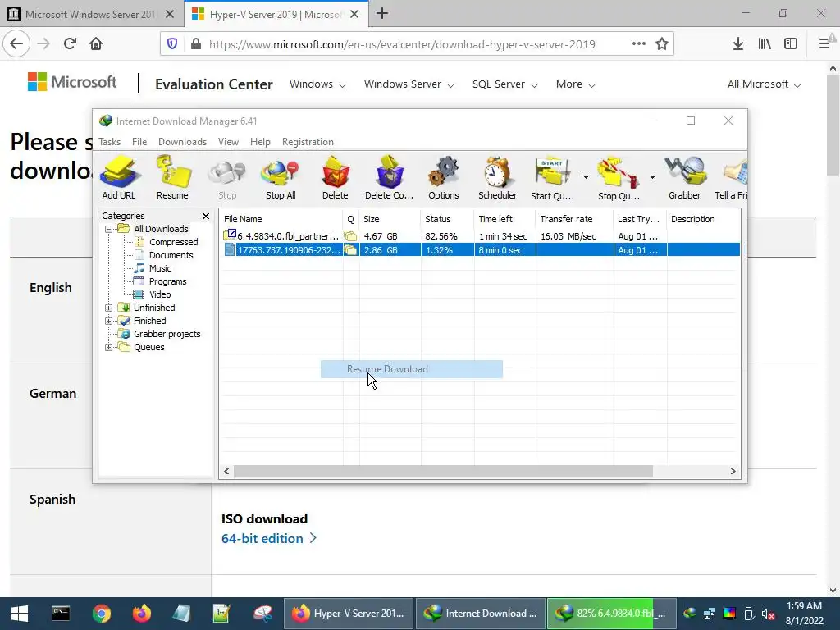The image size is (840, 630).
Task: Select the Video category
Action: (160, 294)
